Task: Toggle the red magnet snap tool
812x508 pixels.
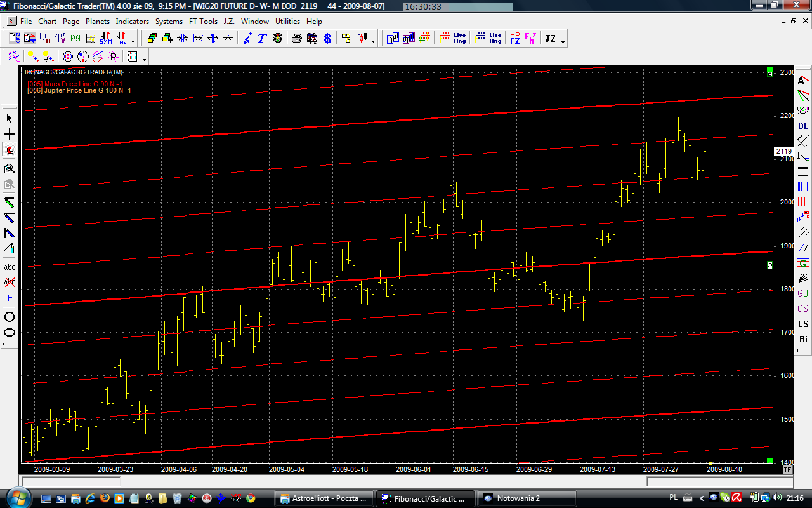Action: pos(10,150)
